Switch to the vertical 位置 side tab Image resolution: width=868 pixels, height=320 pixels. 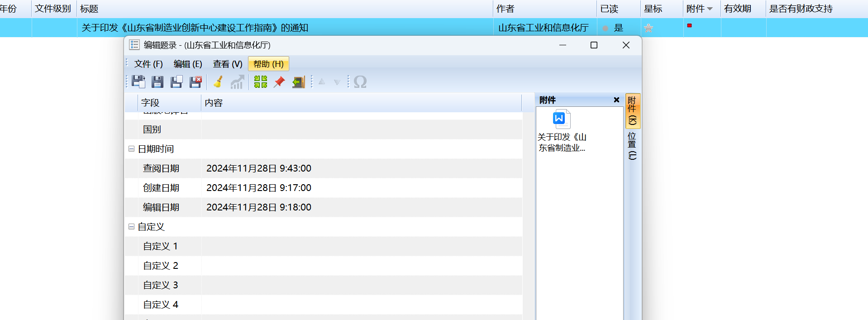click(x=633, y=146)
